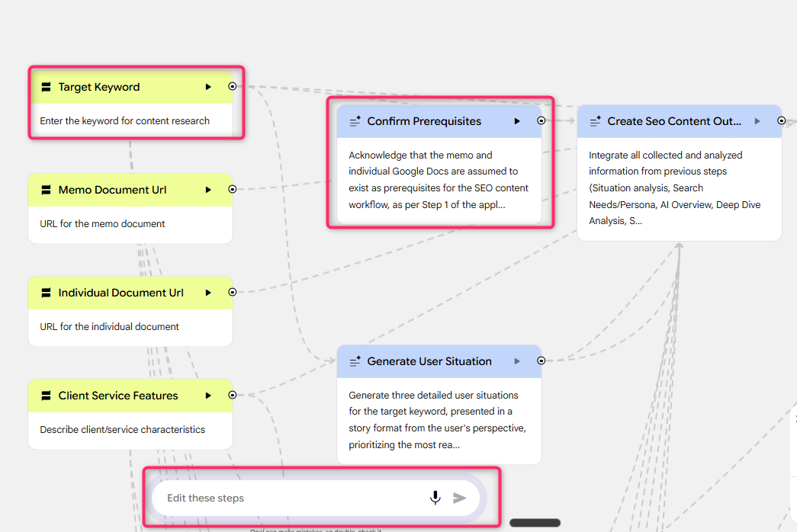Image resolution: width=797 pixels, height=532 pixels.
Task: Run the Target Keyword node play arrow
Action: pyautogui.click(x=208, y=87)
